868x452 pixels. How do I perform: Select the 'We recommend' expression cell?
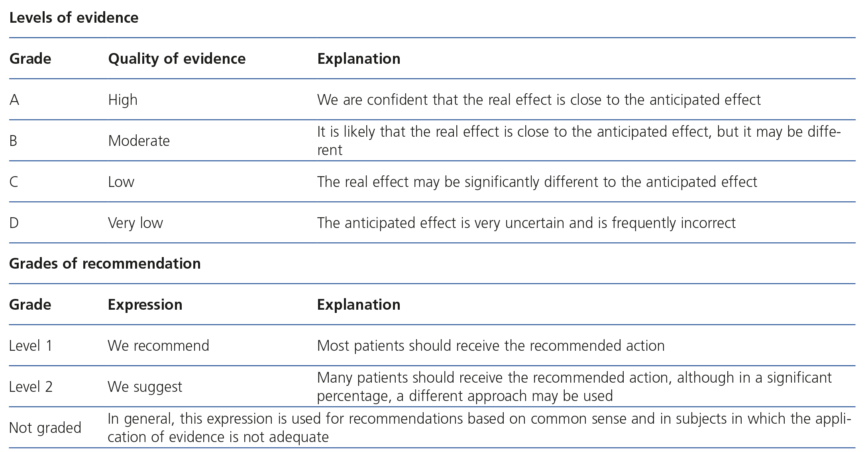158,346
